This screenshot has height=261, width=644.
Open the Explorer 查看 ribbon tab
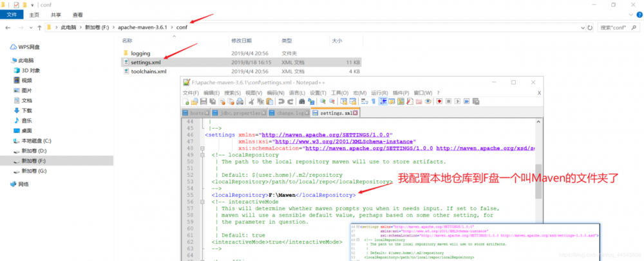(x=78, y=15)
